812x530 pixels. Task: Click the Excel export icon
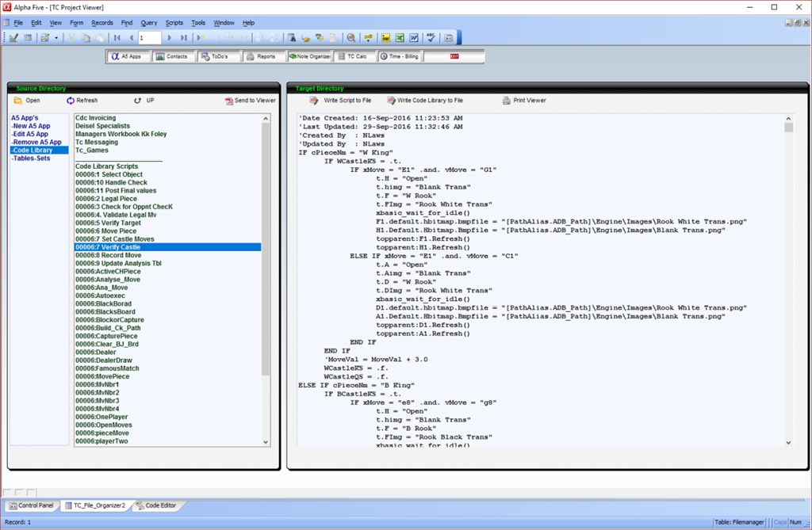[x=400, y=37]
